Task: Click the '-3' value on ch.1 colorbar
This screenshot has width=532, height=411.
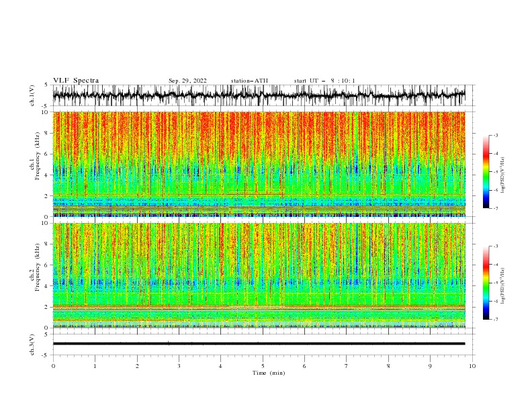Action: 495,135
